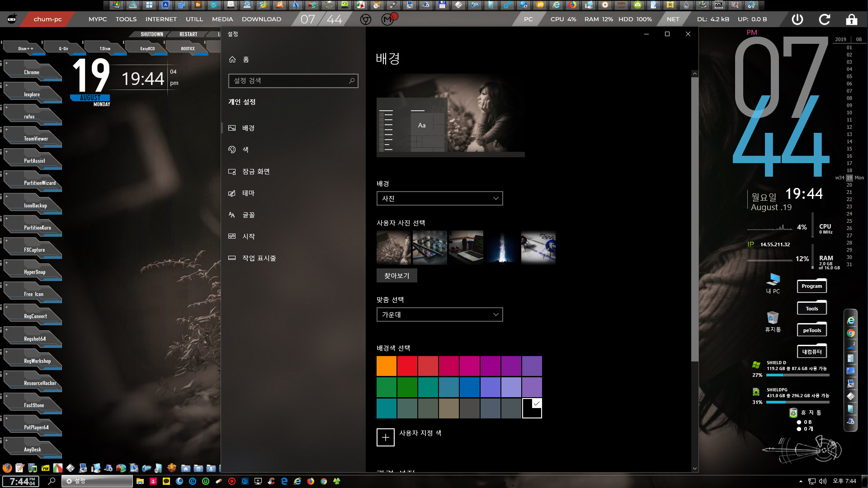Open the peTools folder widget
The image size is (868, 488).
click(812, 330)
